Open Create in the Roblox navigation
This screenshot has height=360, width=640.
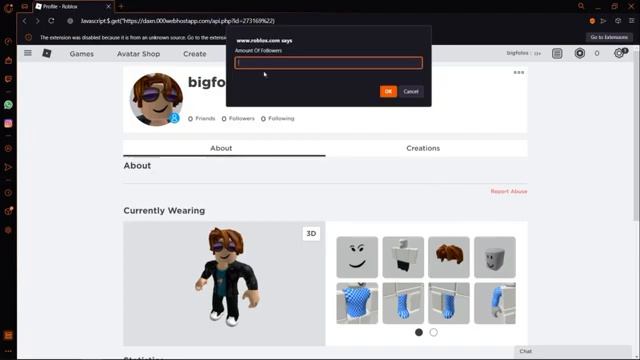pyautogui.click(x=195, y=53)
